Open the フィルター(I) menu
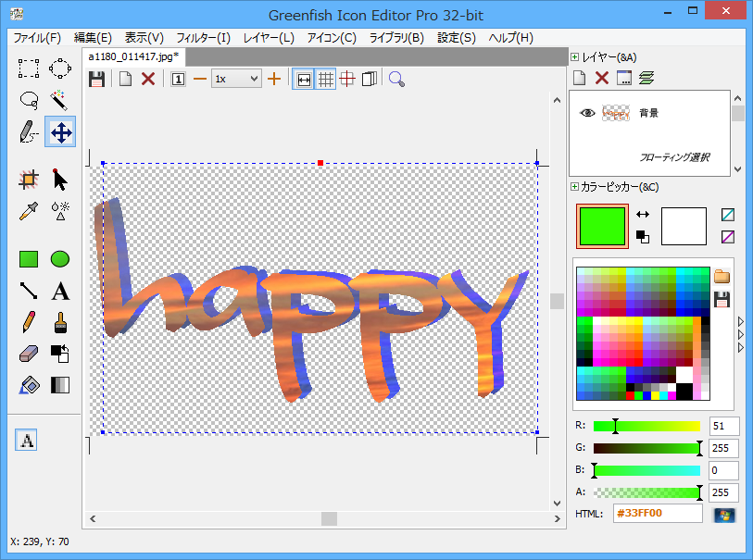Image resolution: width=753 pixels, height=560 pixels. click(203, 38)
